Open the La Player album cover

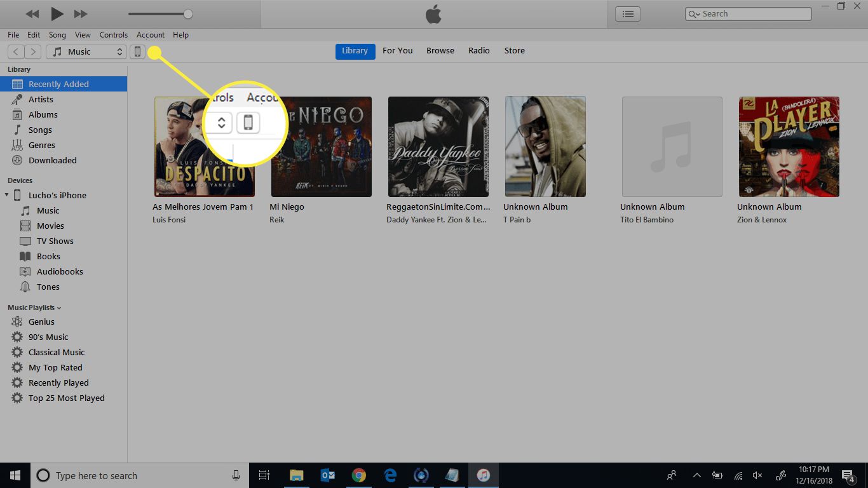tap(789, 147)
